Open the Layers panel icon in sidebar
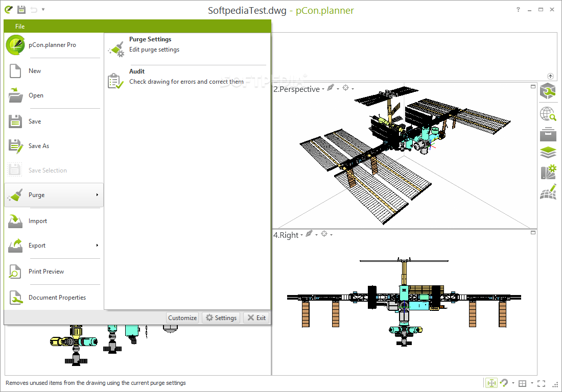The height and width of the screenshot is (392, 562). [548, 153]
